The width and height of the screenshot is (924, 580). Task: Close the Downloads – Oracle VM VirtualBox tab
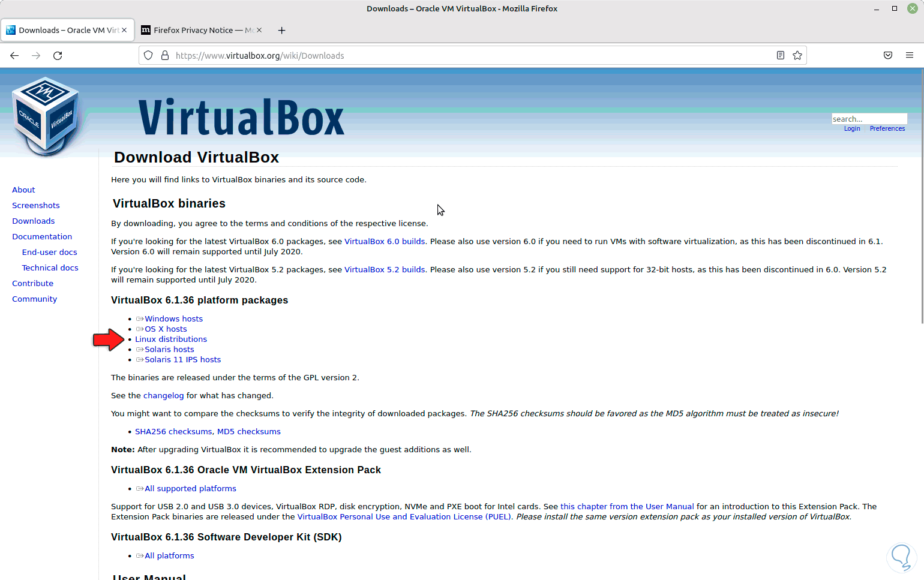[124, 30]
